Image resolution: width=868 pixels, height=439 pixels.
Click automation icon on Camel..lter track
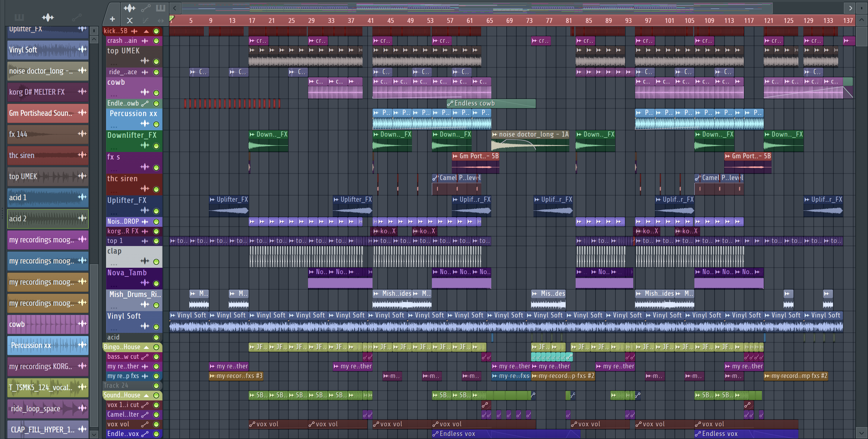click(145, 414)
